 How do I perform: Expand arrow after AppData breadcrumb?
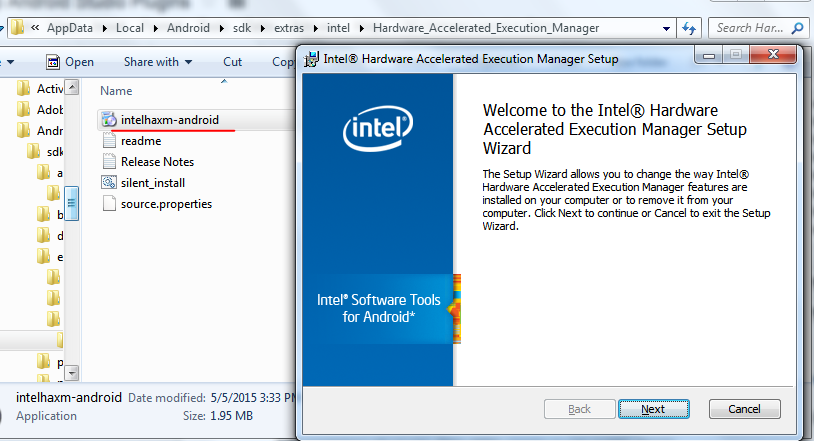point(104,29)
